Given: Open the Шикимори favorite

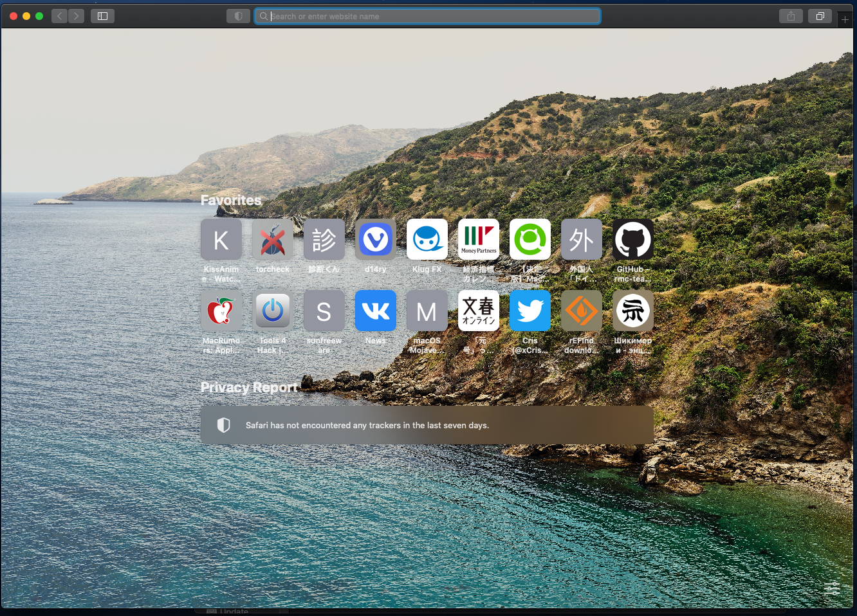Looking at the screenshot, I should 633,311.
